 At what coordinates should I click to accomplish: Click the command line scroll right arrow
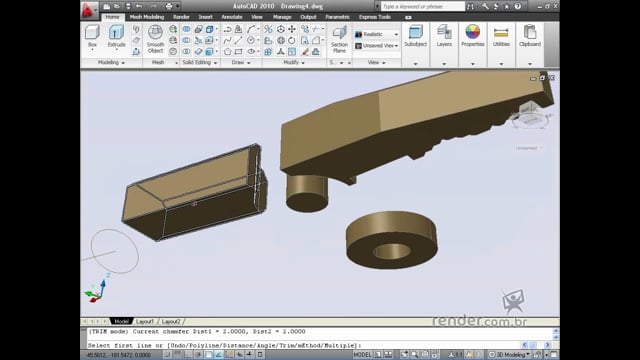(x=547, y=345)
